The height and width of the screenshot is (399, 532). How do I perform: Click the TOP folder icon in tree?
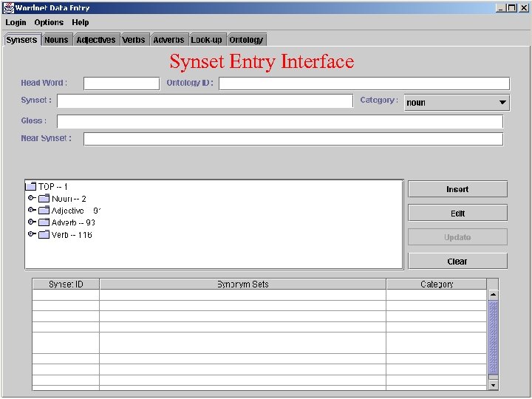coord(31,186)
